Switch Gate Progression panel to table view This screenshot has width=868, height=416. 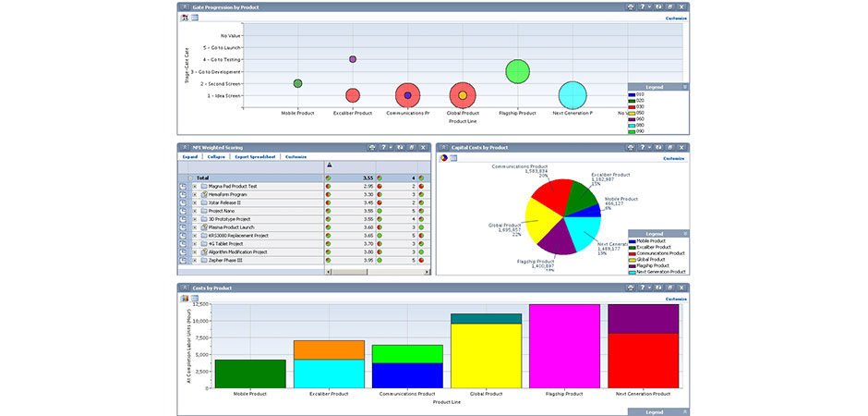(195, 18)
